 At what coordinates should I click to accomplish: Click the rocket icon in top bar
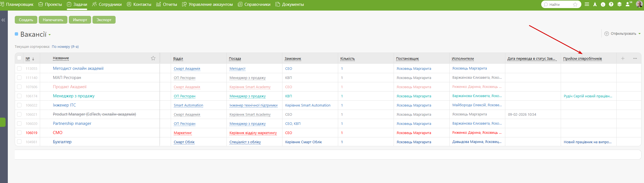pos(595,4)
